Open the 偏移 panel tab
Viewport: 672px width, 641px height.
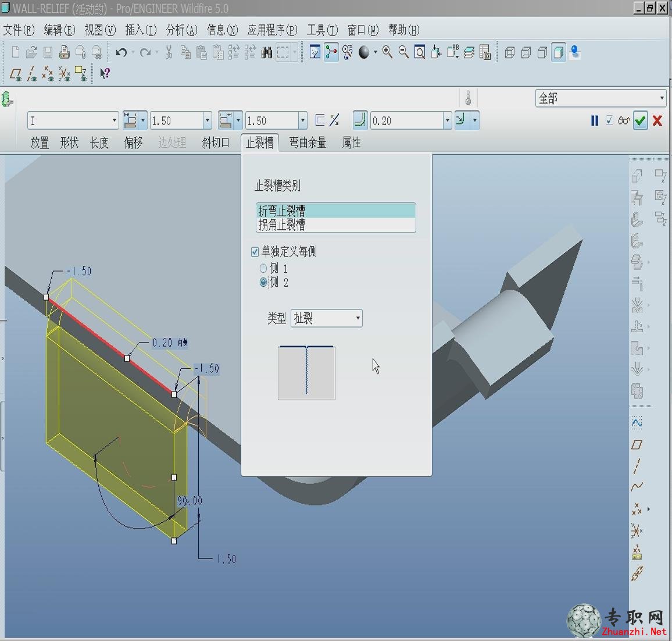[x=133, y=143]
